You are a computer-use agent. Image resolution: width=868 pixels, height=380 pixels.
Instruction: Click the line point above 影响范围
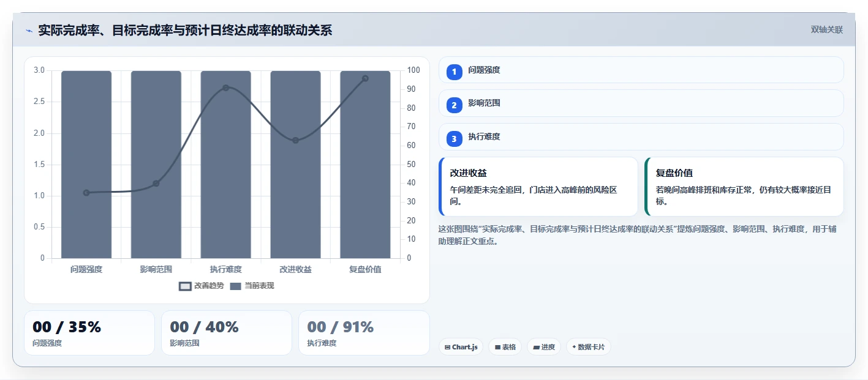(156, 184)
